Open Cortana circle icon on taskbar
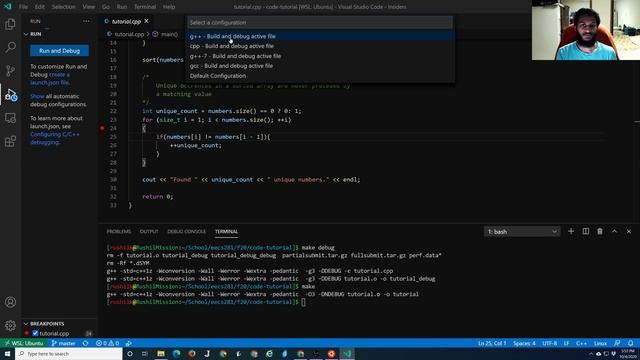Viewport: 640px width, 360px height. point(130,354)
